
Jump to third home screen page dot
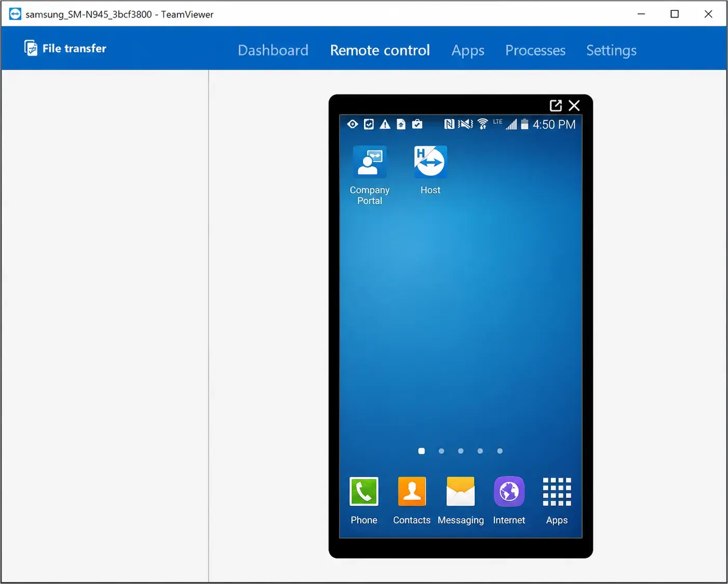pos(461,451)
